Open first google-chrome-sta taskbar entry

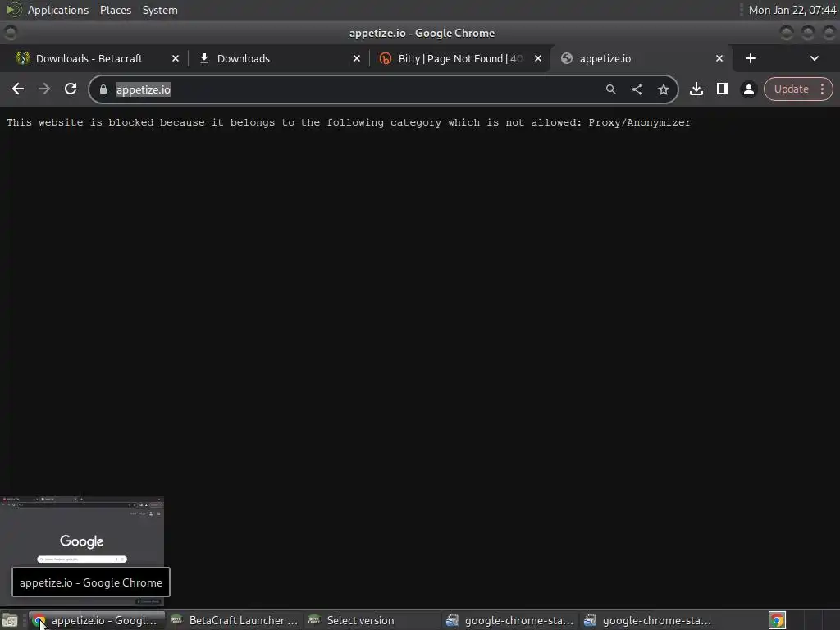pyautogui.click(x=510, y=620)
